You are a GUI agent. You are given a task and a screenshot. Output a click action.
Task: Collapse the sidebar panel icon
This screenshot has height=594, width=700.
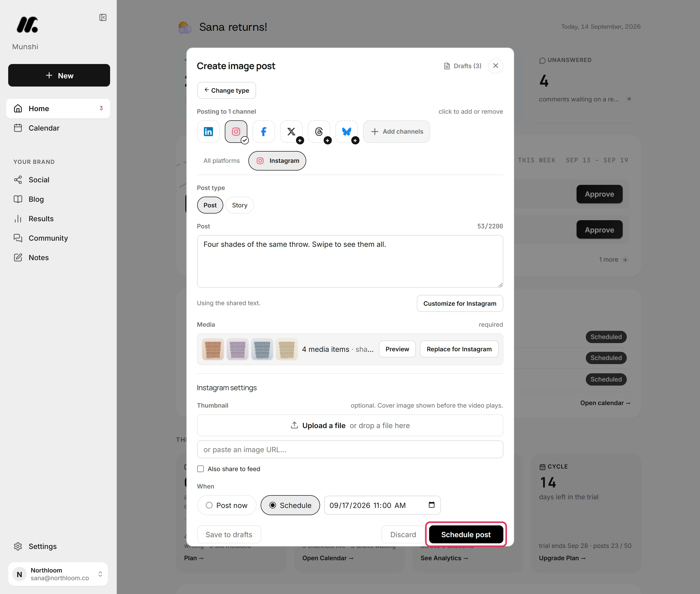coord(103,17)
